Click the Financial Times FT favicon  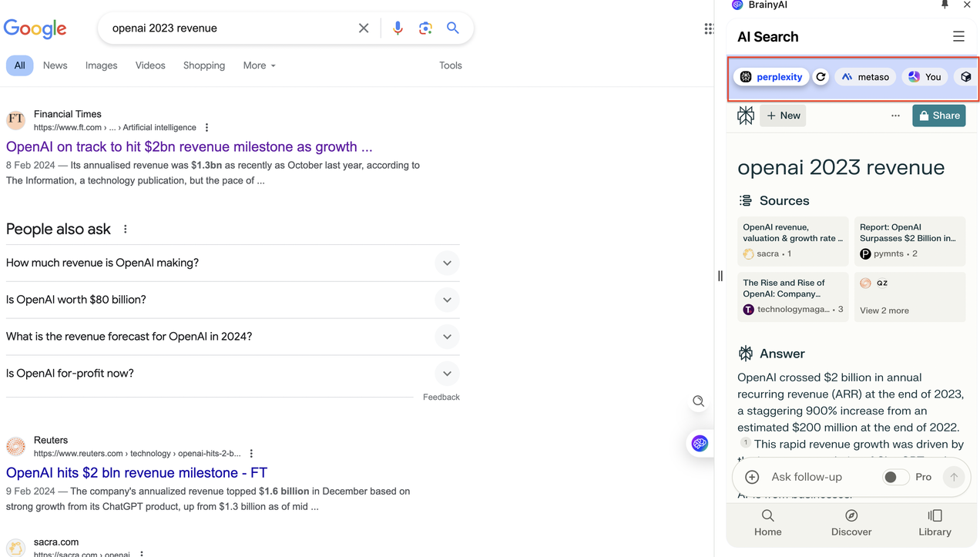point(15,119)
